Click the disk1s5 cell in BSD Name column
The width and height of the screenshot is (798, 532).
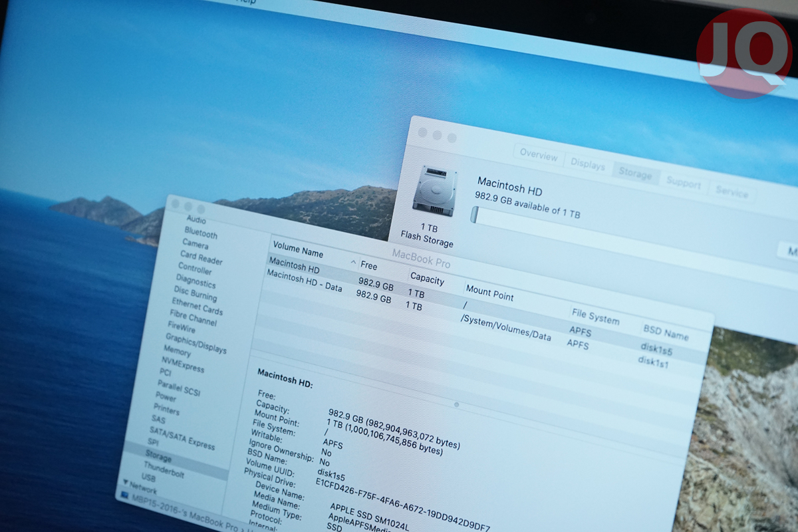[656, 348]
